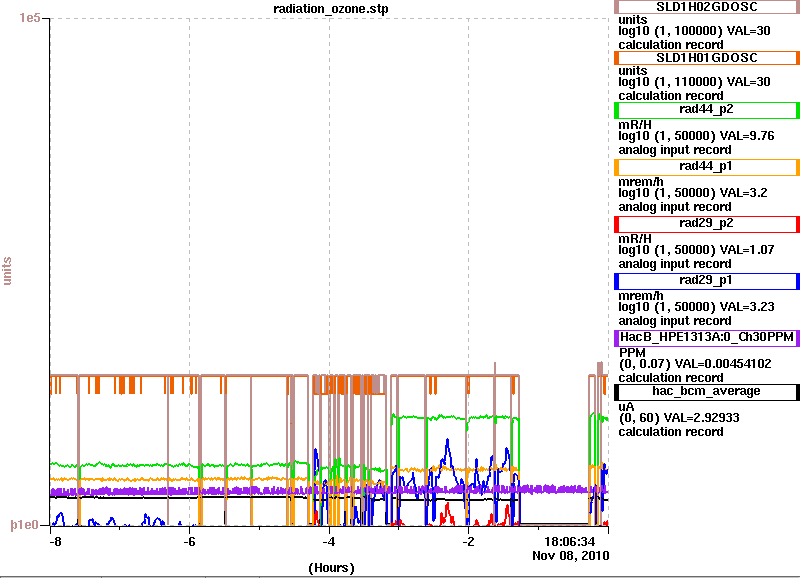Click the Nov 08, 2010 date label
The width and height of the screenshot is (800, 578).
(x=570, y=556)
